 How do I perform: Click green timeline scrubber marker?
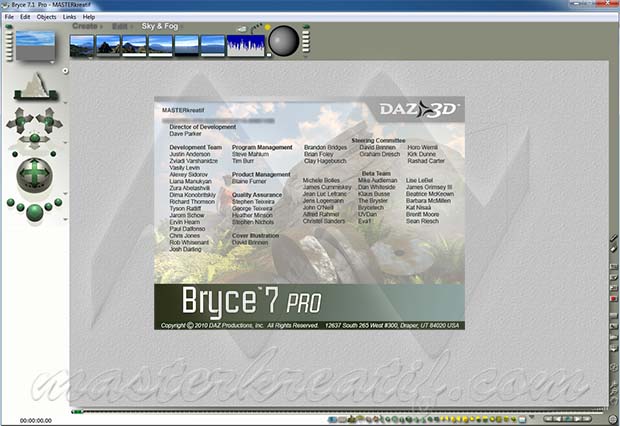click(77, 412)
